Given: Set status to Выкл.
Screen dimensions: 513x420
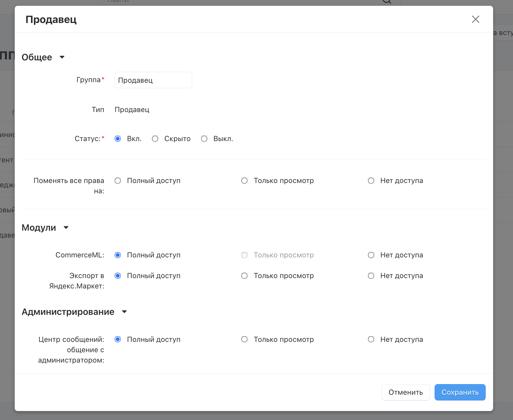Looking at the screenshot, I should (x=204, y=139).
